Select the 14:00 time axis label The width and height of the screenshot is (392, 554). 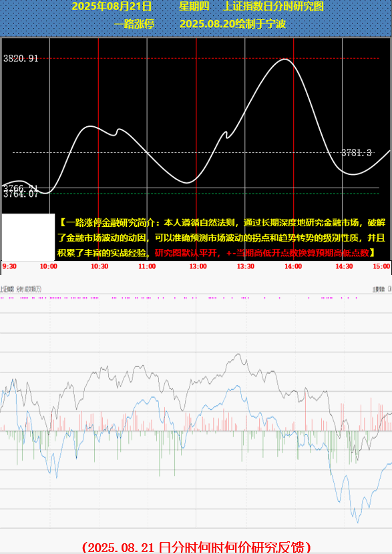(293, 266)
